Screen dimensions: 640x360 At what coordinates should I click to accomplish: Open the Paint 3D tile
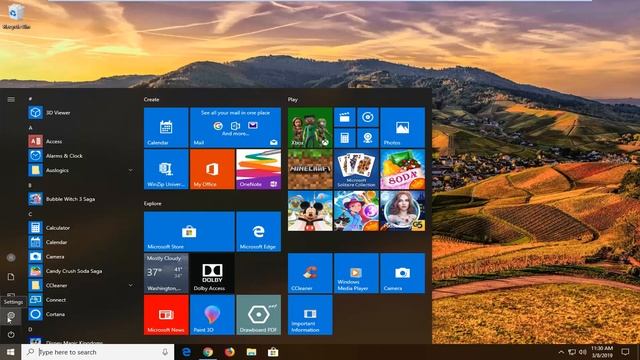[212, 315]
